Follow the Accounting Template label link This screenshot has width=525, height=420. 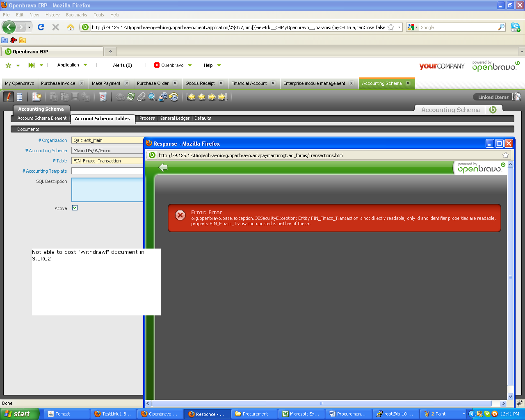point(46,171)
